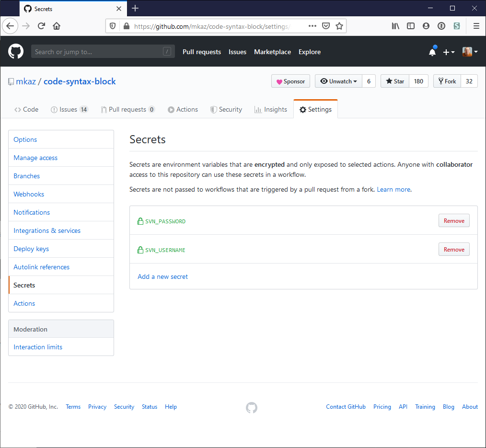Expand the Unwatch dropdown

pos(339,81)
